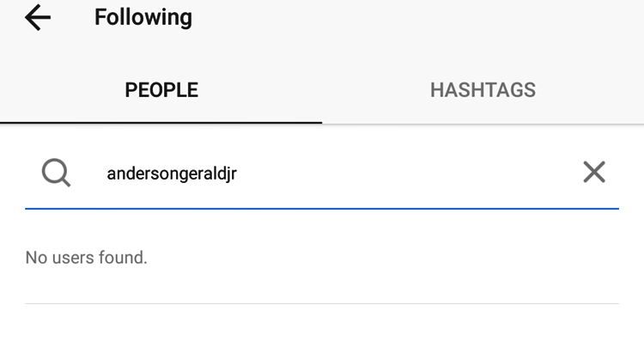
Task: Click the divider under 'No users found.'
Action: [x=322, y=303]
